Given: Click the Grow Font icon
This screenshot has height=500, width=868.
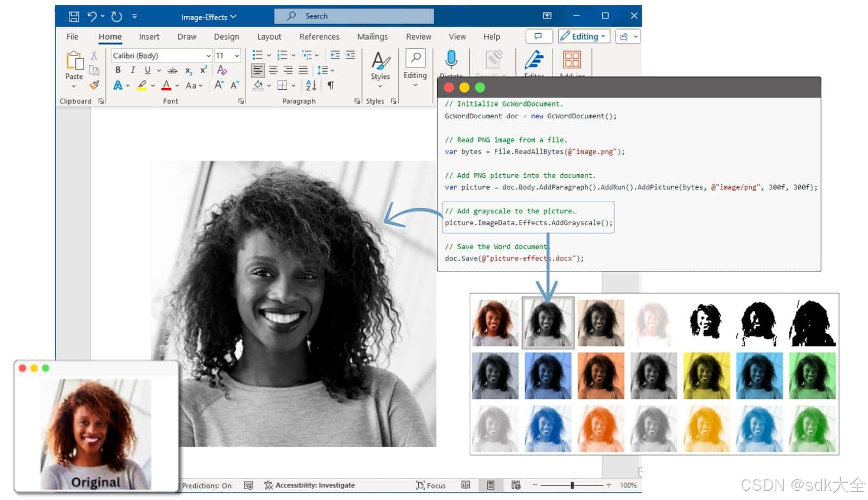Looking at the screenshot, I should click(219, 85).
